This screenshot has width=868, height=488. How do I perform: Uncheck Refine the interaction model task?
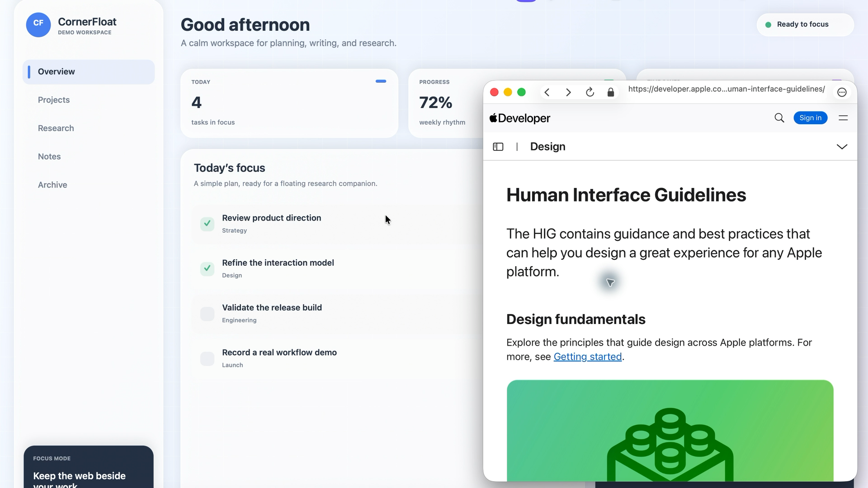coord(207,268)
